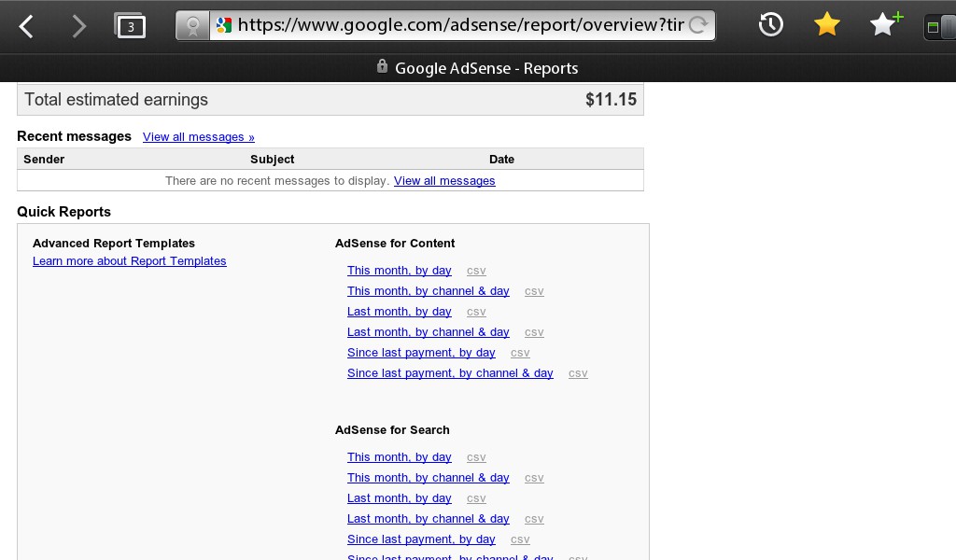This screenshot has width=956, height=560.
Task: Click View all messages in the empty table row
Action: [444, 181]
